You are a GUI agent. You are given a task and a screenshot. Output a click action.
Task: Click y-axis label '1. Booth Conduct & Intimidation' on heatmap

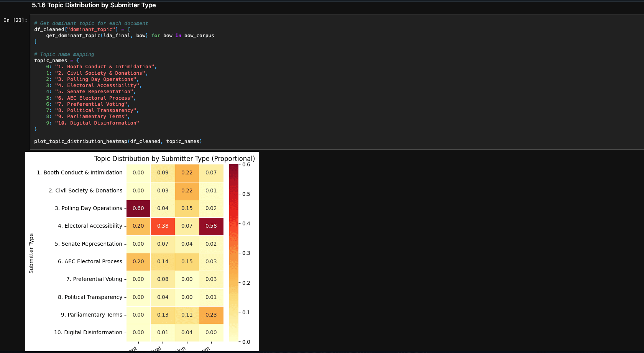click(x=79, y=172)
